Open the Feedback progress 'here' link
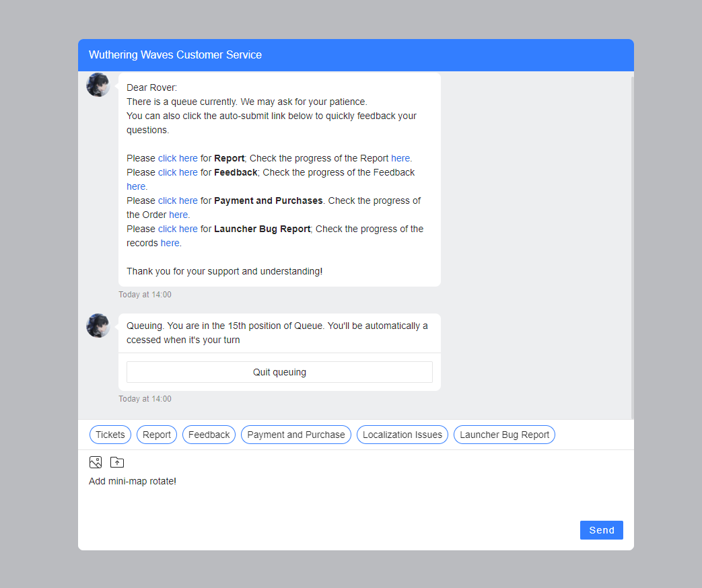 pos(136,186)
